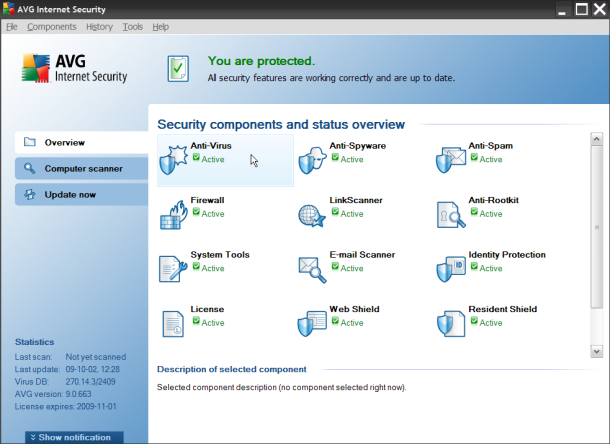Click Identity Protection green Active status mark
Image resolution: width=610 pixels, height=444 pixels.
pos(474,267)
